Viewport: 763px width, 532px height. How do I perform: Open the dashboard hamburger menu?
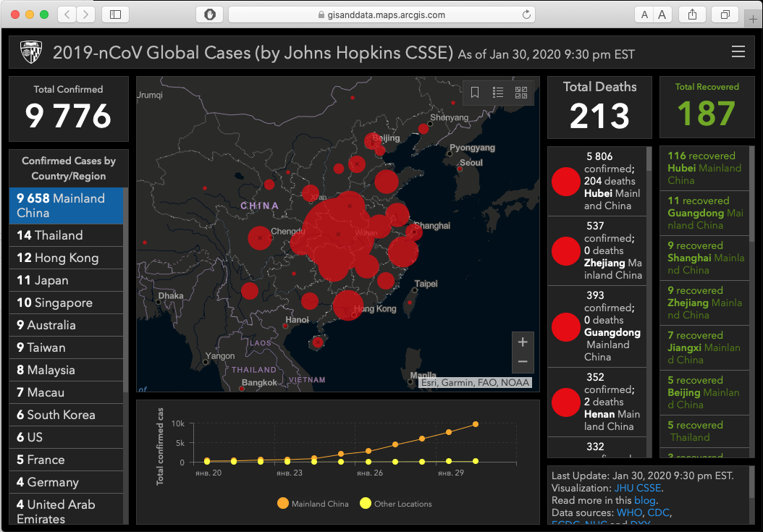tap(738, 51)
